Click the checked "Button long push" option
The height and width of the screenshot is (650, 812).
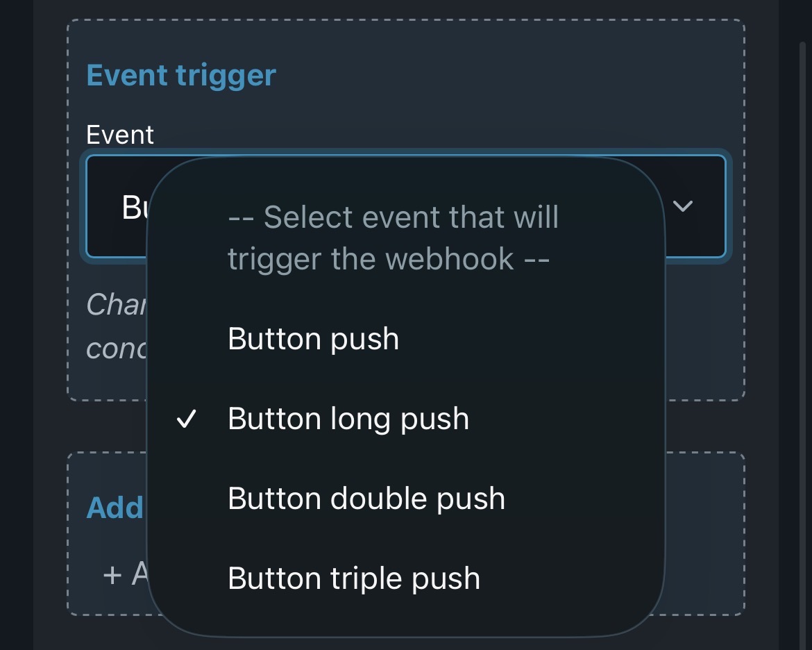(348, 419)
